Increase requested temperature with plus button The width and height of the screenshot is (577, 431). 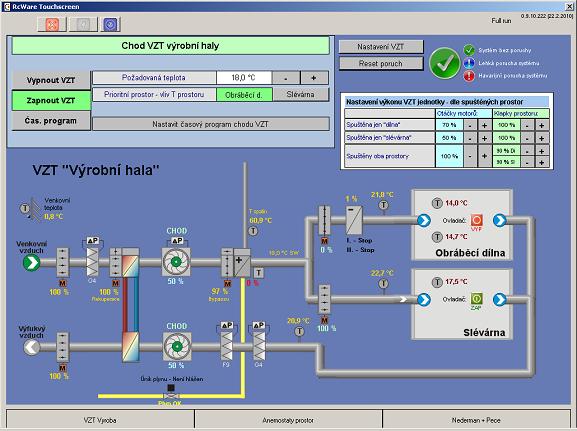314,78
